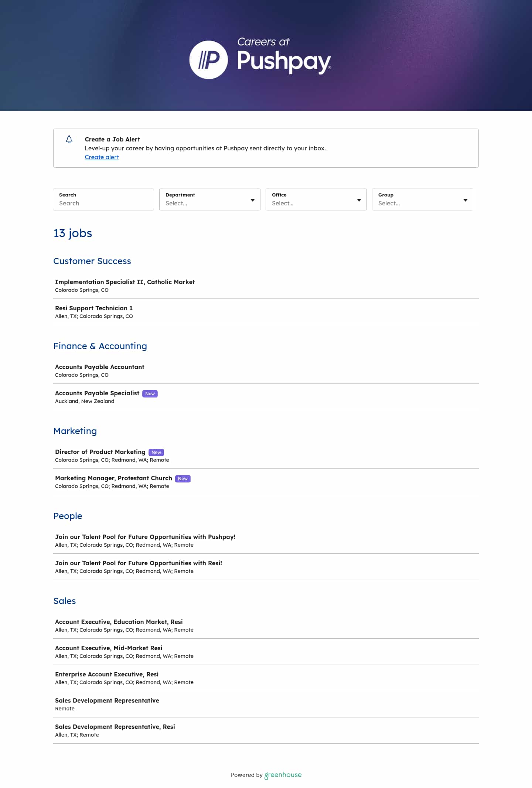532x788 pixels.
Task: Click the Create alert link
Action: pos(102,157)
